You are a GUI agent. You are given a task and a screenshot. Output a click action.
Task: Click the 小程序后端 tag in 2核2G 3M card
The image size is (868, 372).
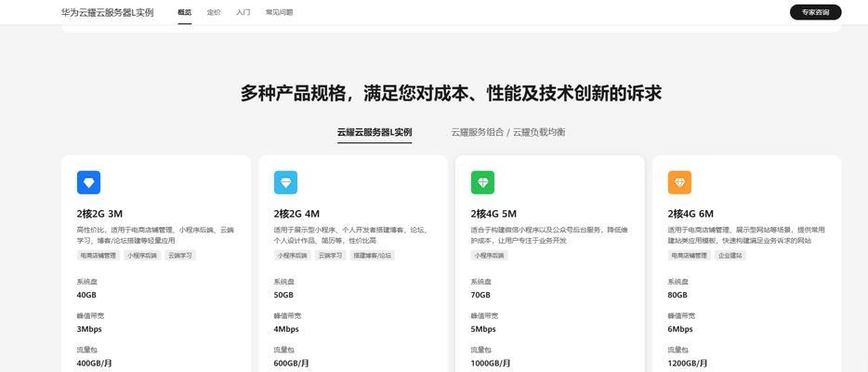[142, 256]
